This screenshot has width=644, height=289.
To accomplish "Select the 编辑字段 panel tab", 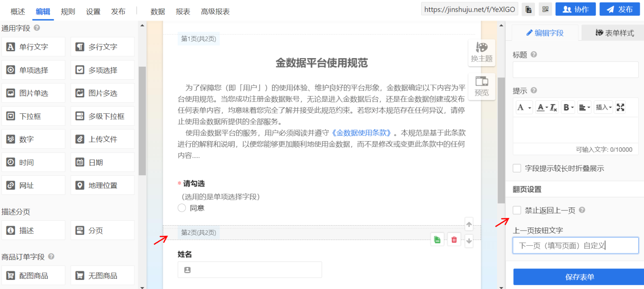I will (545, 33).
